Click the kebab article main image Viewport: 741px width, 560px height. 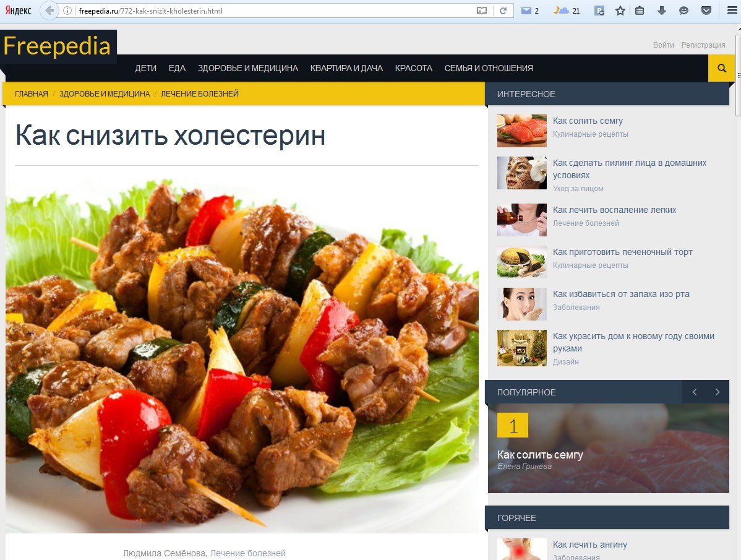coord(242,355)
